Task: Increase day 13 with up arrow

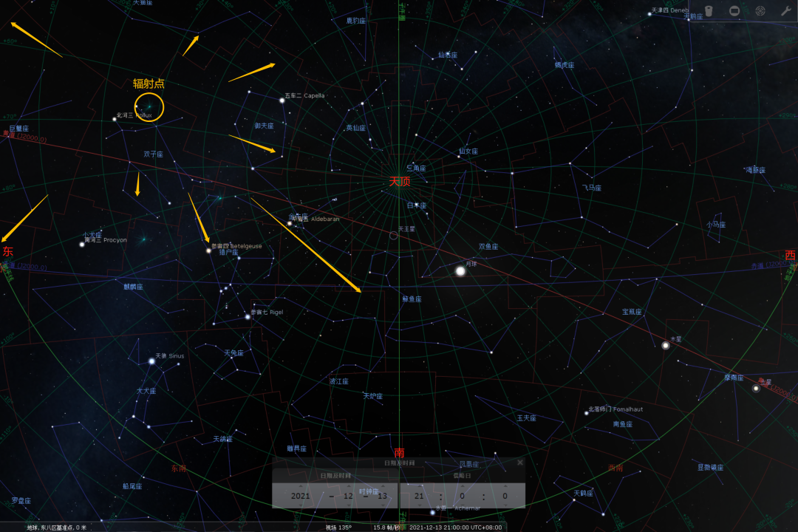Action: point(382,487)
